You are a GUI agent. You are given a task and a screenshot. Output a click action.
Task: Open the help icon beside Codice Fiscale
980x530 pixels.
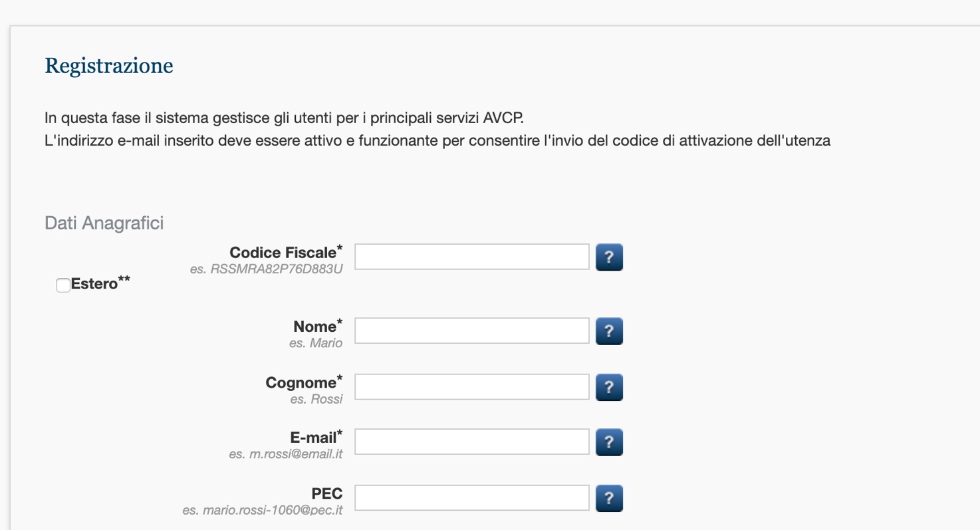(x=609, y=257)
